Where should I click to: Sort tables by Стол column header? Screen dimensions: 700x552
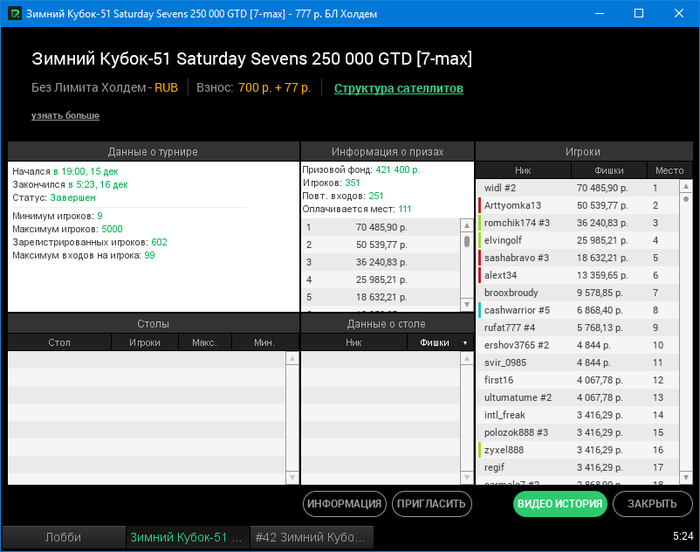(59, 343)
